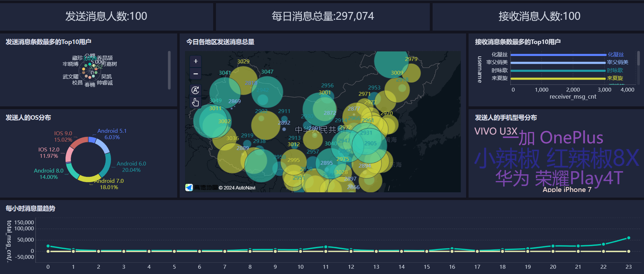Click the Android 7.0 18.01% label
Image resolution: width=644 pixels, height=274 pixels.
(109, 184)
